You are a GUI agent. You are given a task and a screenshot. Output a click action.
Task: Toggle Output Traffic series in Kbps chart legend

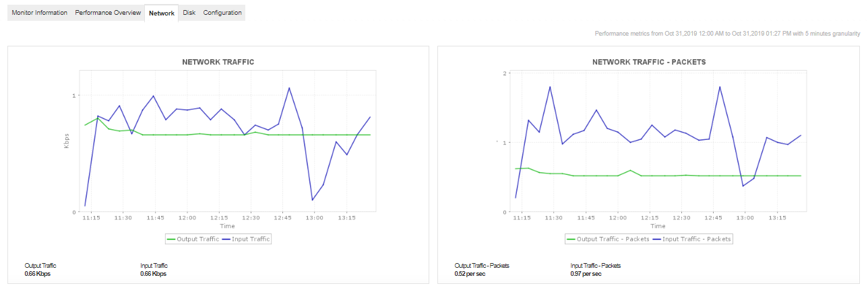pyautogui.click(x=193, y=239)
